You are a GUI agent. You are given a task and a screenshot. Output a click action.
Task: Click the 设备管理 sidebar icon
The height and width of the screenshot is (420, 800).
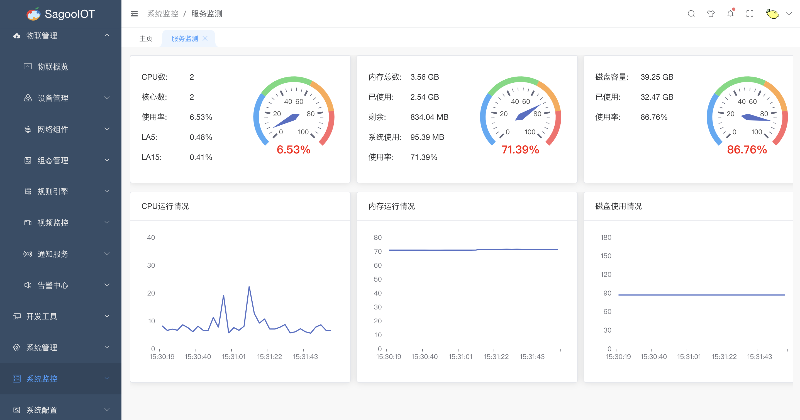pos(28,97)
